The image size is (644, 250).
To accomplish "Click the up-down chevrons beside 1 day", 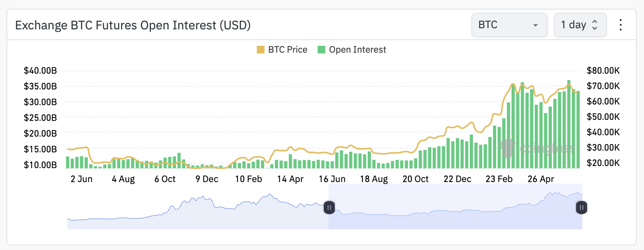I will (x=595, y=25).
